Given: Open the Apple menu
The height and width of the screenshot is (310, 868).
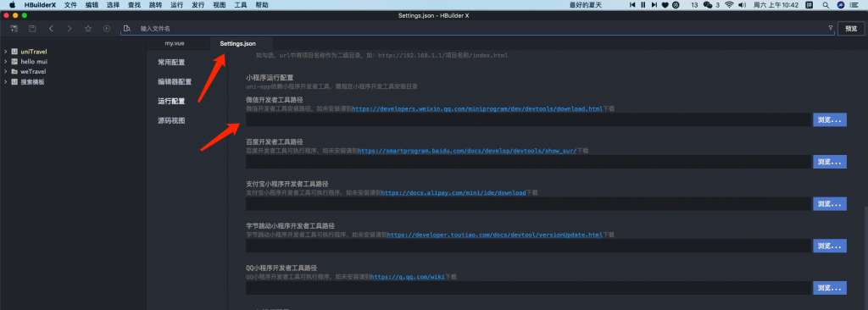Looking at the screenshot, I should pos(12,4).
